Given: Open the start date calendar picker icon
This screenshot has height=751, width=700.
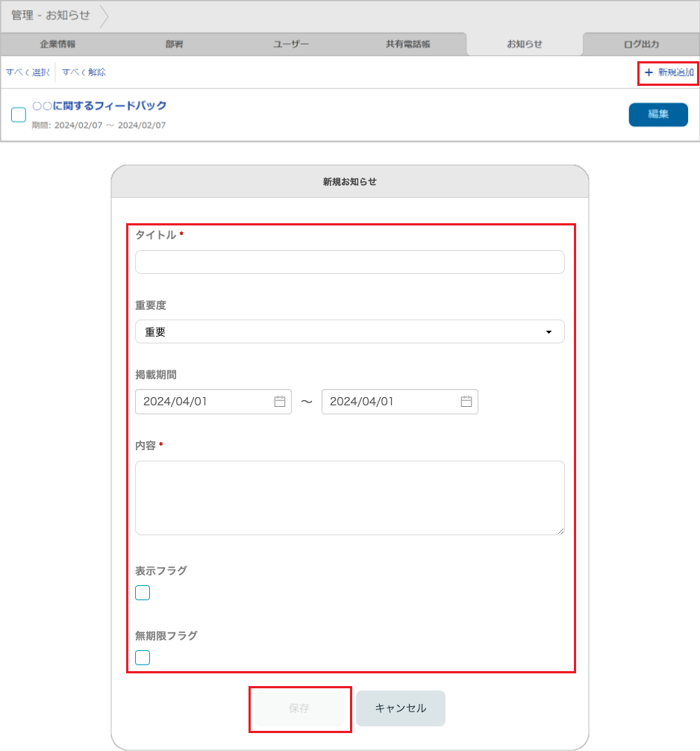Looking at the screenshot, I should [279, 402].
